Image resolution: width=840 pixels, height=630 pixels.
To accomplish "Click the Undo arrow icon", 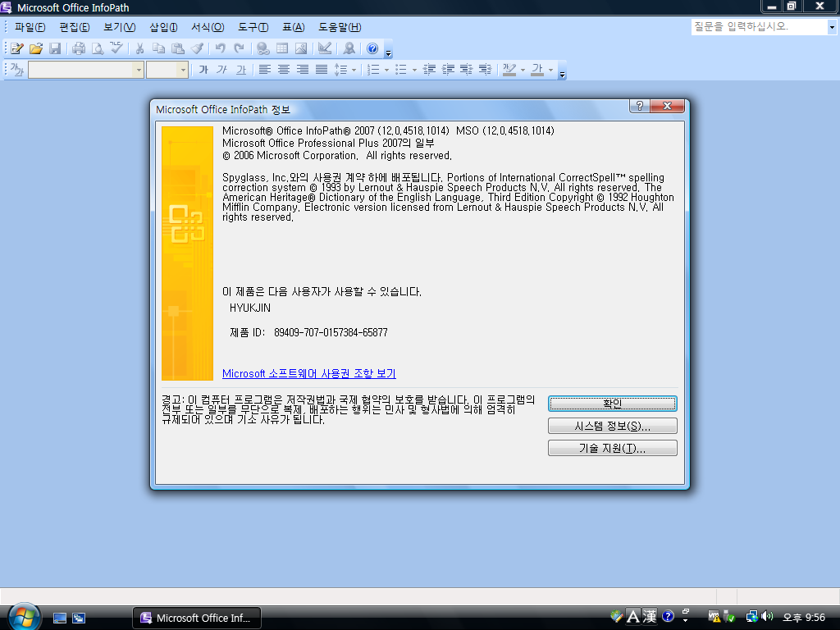I will coord(220,48).
